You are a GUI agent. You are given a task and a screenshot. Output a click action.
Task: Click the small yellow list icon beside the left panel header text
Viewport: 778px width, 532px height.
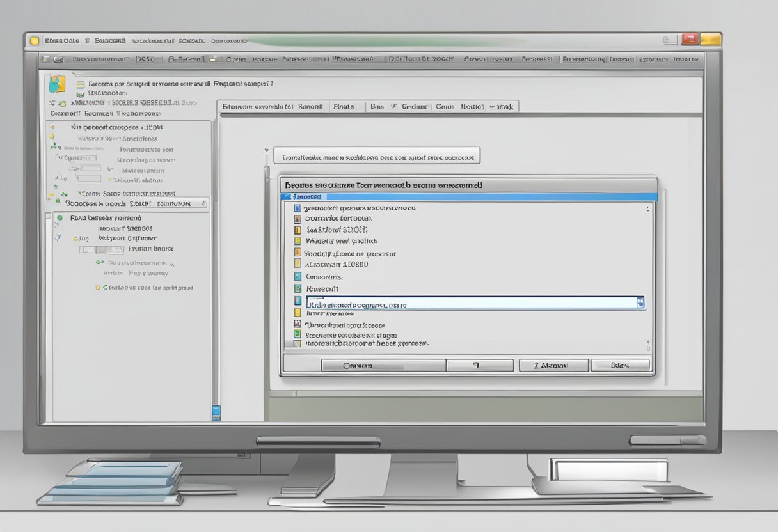[80, 84]
